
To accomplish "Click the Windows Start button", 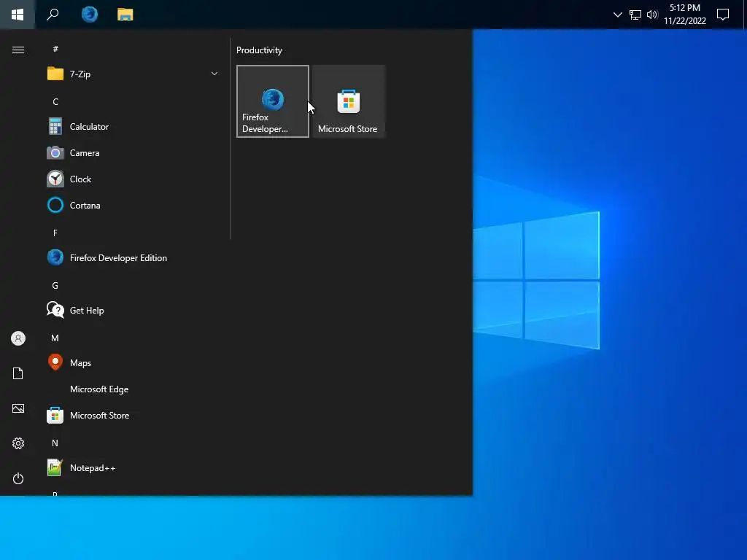I will pos(18,15).
